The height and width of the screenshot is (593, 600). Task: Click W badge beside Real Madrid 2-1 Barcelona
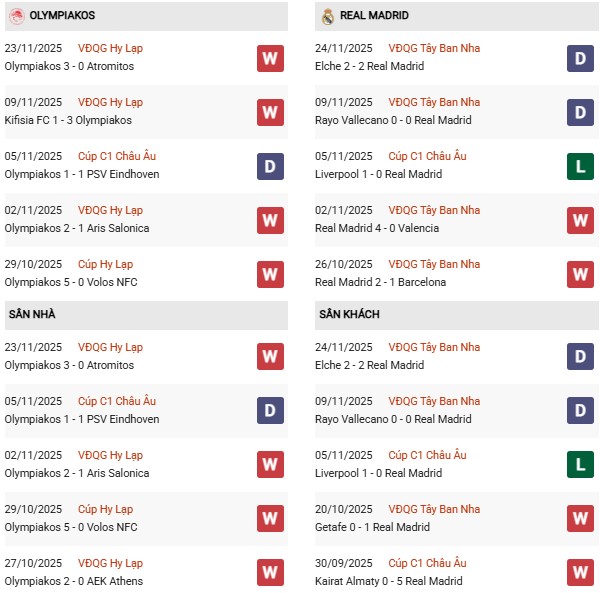(580, 274)
